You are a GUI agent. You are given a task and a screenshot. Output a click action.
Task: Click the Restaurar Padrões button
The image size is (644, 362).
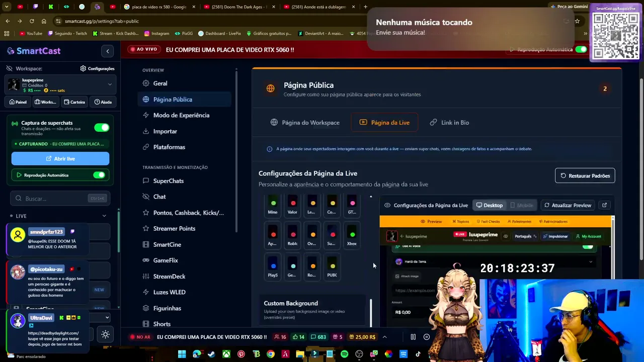tap(585, 176)
